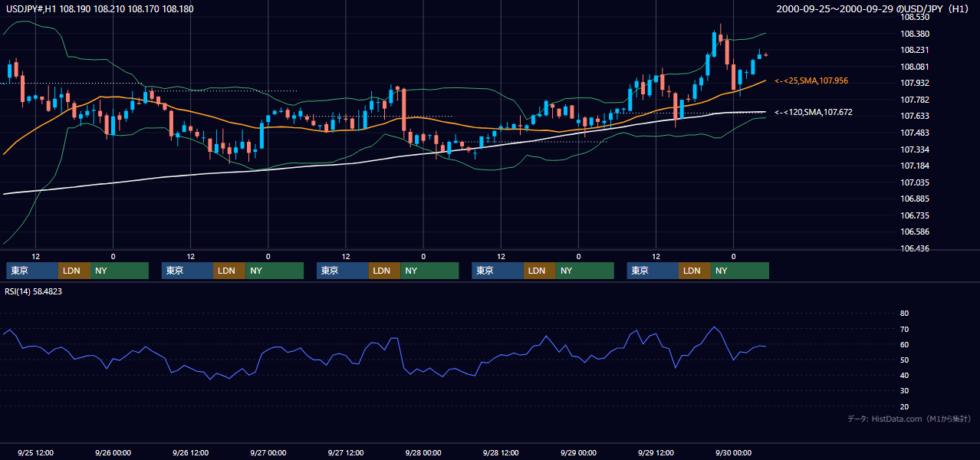Click price axis value 107.184
This screenshot has width=980, height=460.
[916, 166]
